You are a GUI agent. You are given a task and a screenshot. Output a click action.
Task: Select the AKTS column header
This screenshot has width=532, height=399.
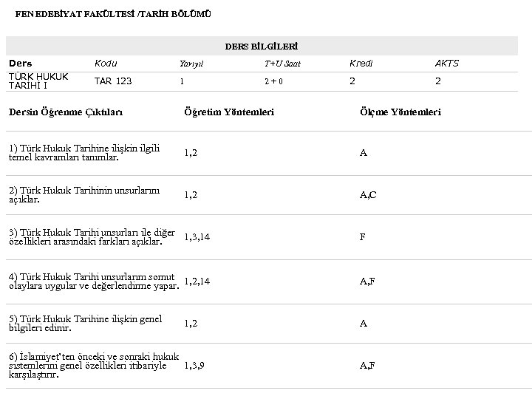[x=446, y=64]
